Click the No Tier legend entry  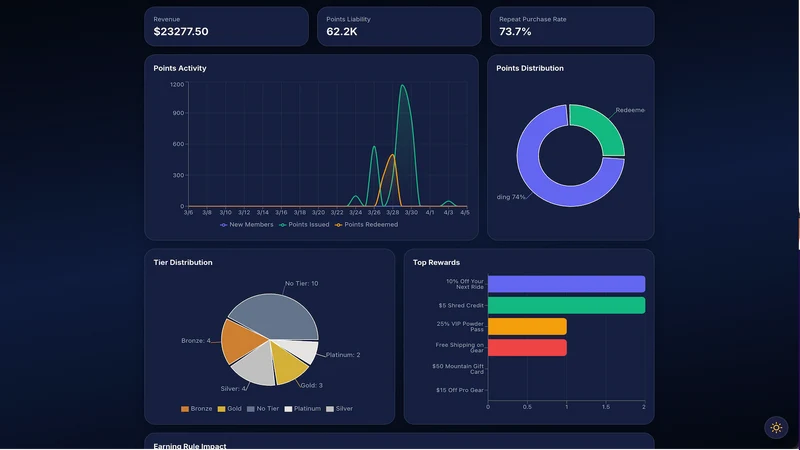263,409
